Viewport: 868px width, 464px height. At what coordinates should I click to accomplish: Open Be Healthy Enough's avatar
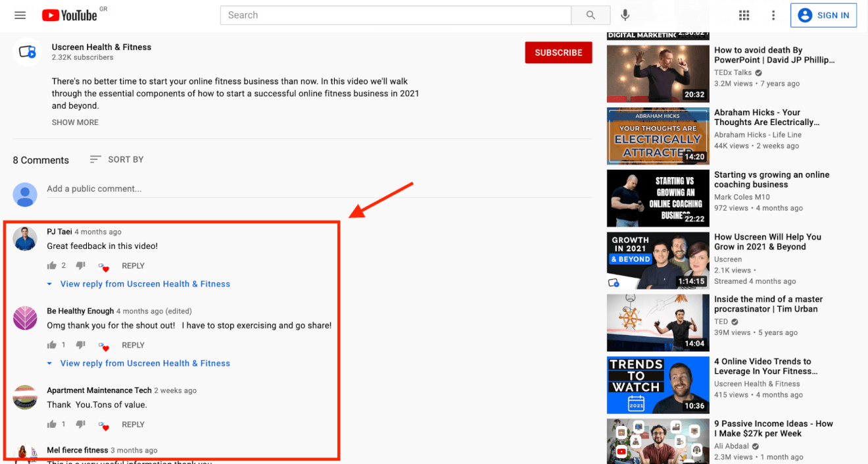(x=25, y=318)
